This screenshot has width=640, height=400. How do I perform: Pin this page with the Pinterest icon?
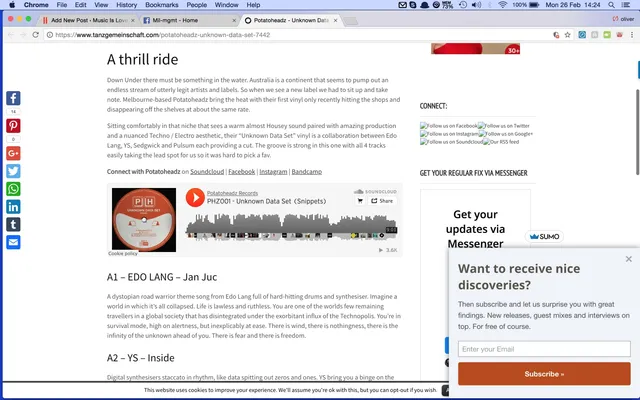[13, 126]
